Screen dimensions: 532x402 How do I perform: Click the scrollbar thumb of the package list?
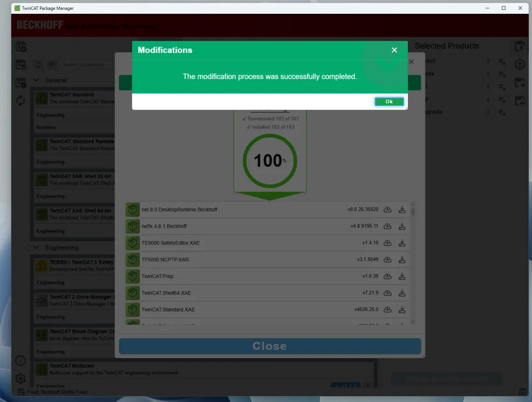pos(413,211)
